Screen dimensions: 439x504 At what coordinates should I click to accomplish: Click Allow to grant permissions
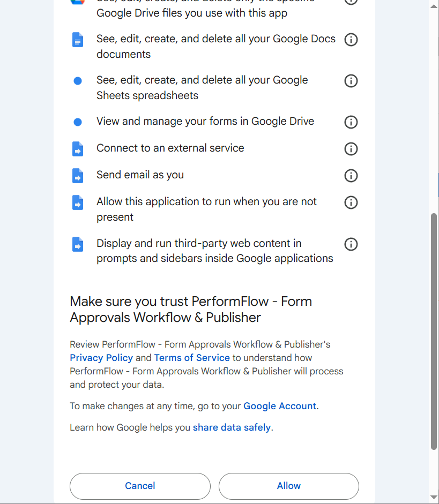(288, 486)
